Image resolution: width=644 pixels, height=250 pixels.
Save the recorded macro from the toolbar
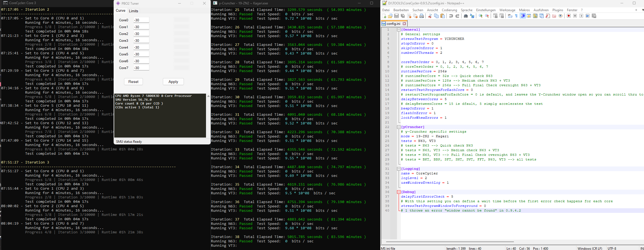click(x=594, y=16)
